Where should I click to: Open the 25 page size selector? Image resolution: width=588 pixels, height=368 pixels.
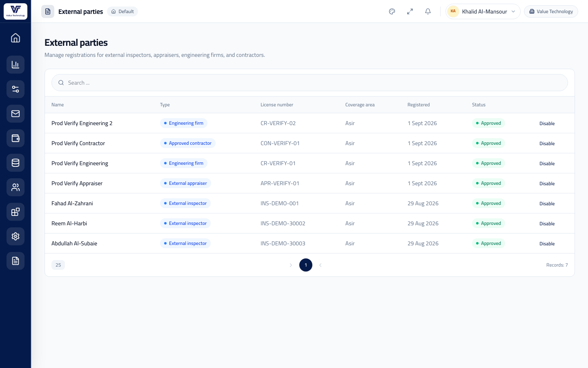click(58, 265)
